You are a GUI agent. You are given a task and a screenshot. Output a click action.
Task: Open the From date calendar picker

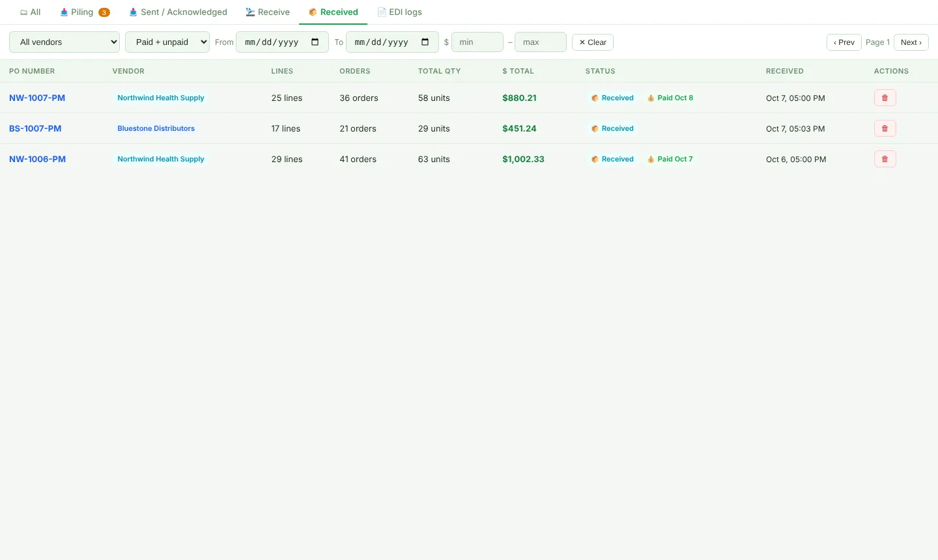pos(315,42)
